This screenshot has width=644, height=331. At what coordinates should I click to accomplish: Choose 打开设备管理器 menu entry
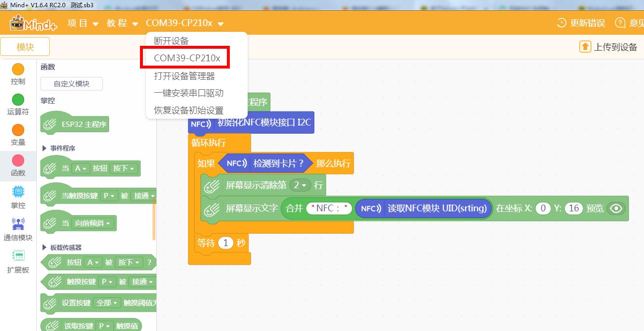tap(184, 76)
